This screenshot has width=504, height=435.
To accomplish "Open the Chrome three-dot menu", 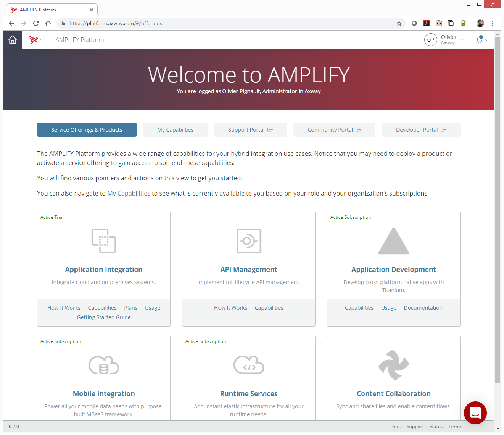I will (x=493, y=23).
